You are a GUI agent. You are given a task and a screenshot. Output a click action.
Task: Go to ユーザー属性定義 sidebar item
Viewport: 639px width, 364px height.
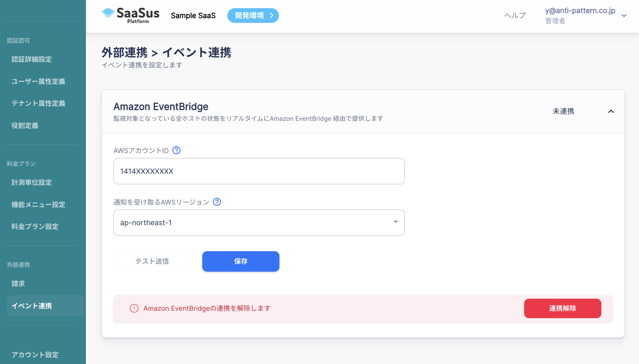pyautogui.click(x=38, y=81)
